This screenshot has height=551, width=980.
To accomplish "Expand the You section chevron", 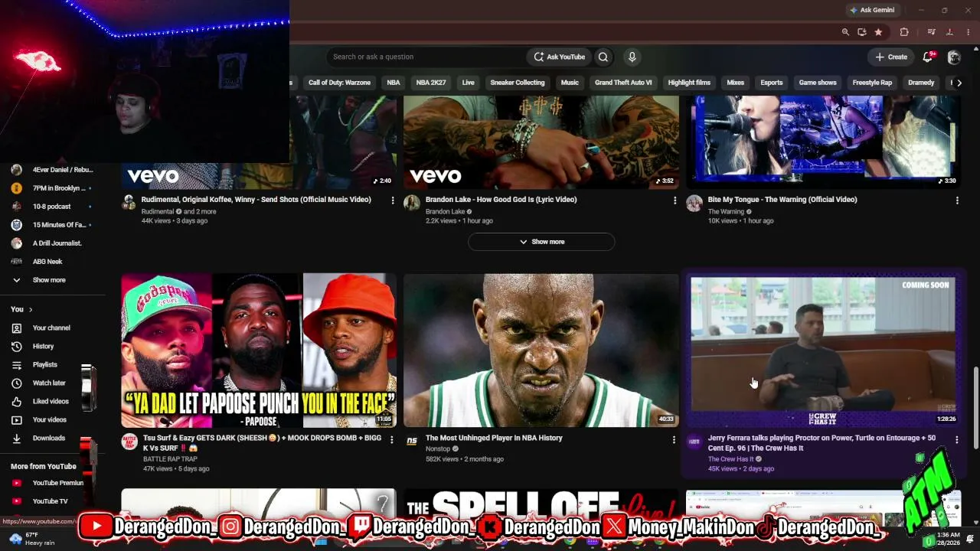I will [31, 309].
